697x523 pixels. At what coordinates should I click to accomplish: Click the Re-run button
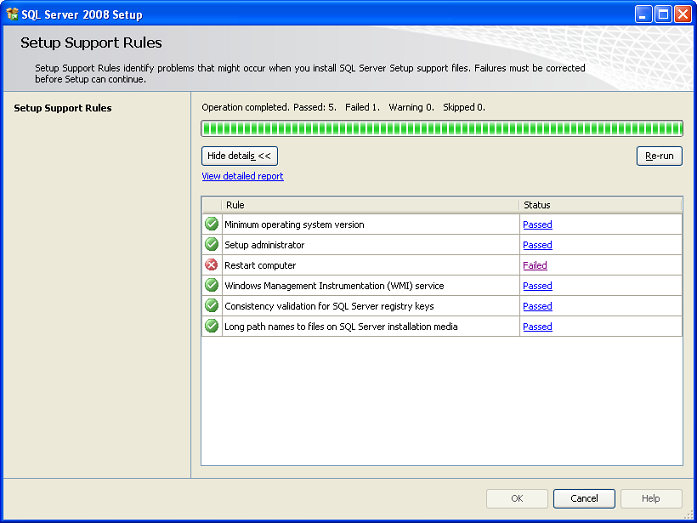click(659, 156)
